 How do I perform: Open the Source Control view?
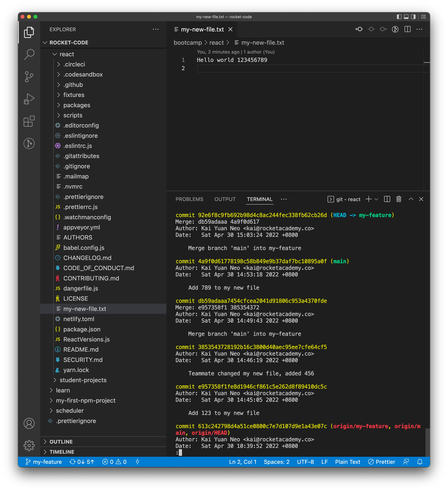point(29,77)
